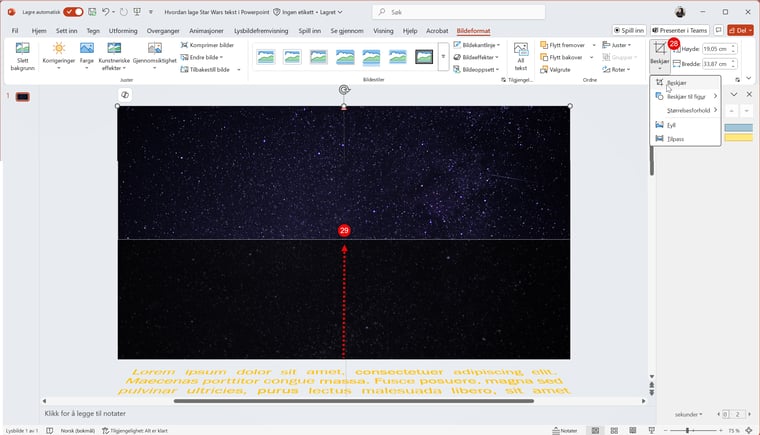Click the rotation handle above the image
The width and height of the screenshot is (760, 435).
[x=344, y=90]
